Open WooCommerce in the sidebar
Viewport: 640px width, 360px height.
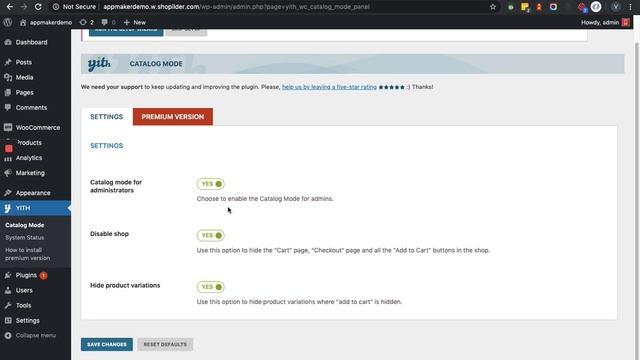point(38,128)
